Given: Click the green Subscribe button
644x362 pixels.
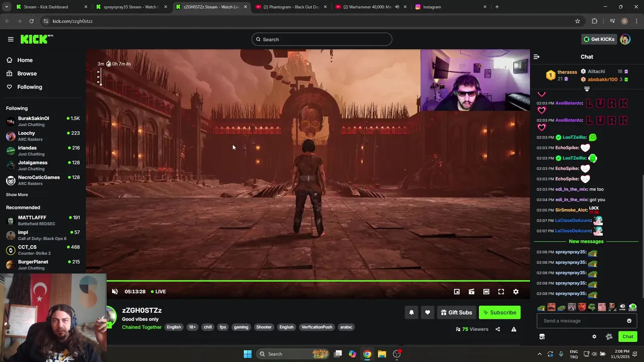Looking at the screenshot, I should [500, 312].
